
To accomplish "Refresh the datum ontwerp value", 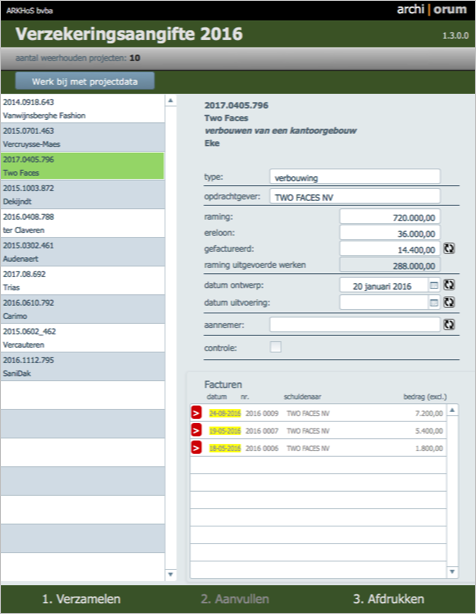I will (449, 285).
